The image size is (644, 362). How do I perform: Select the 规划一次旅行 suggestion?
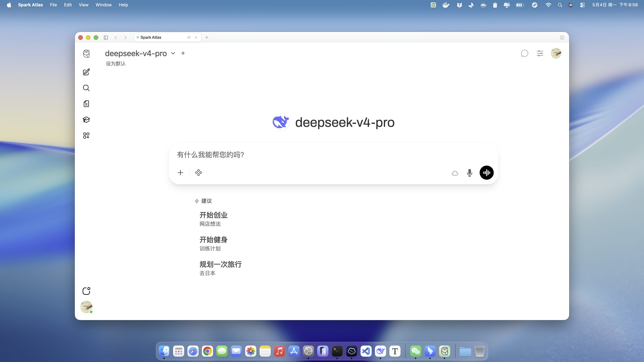(x=221, y=268)
